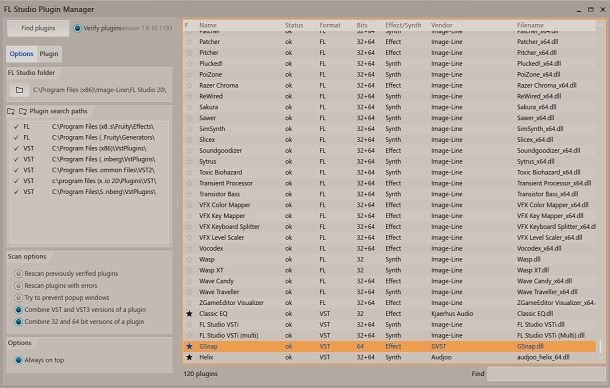Viewport: 610px width, 388px height.
Task: Select the VFX Key Mapper row
Action: 390,216
